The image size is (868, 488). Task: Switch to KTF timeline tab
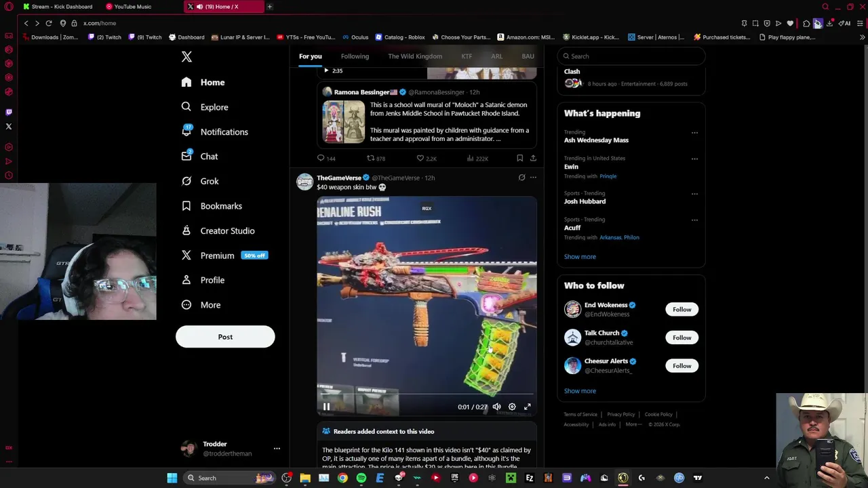point(467,56)
